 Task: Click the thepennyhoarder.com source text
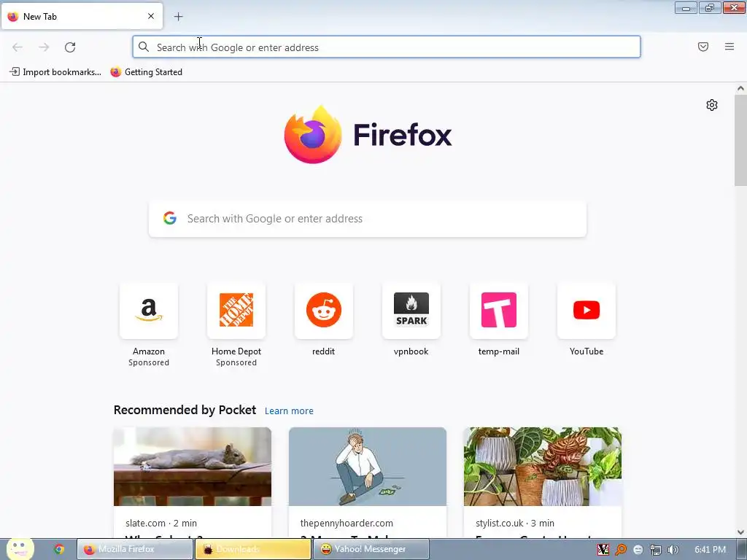pos(347,523)
